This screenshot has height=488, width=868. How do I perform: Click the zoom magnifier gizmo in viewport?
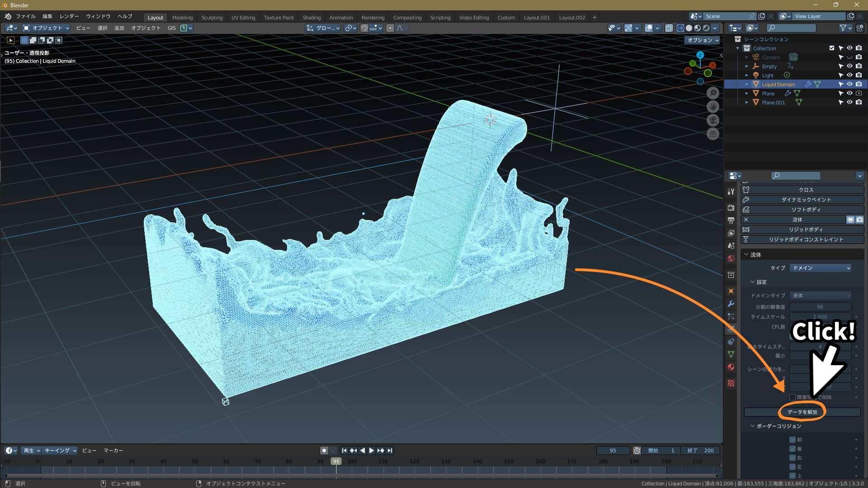713,93
